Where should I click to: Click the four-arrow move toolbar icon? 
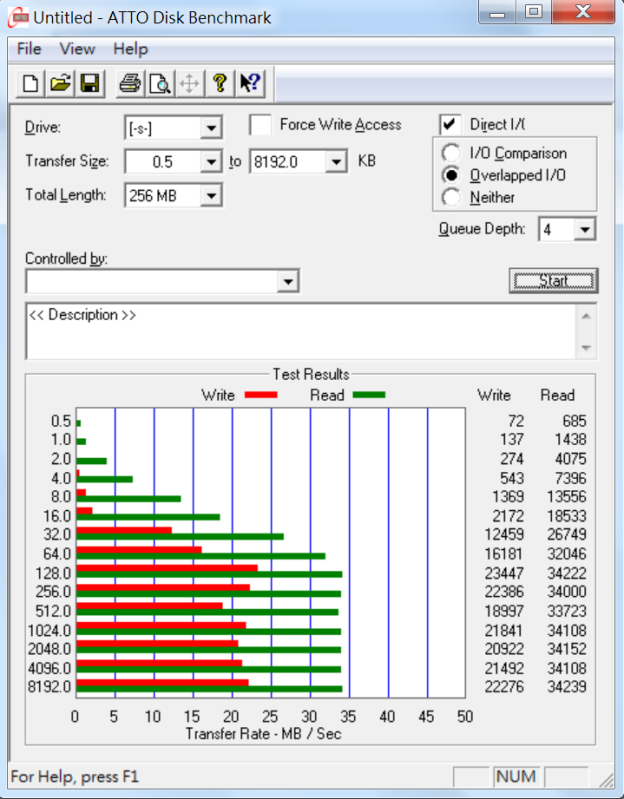(x=189, y=83)
